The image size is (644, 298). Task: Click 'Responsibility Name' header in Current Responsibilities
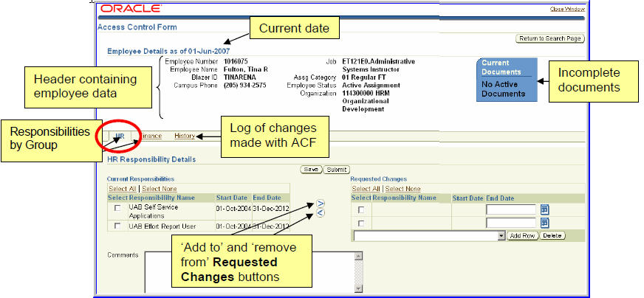pos(162,198)
